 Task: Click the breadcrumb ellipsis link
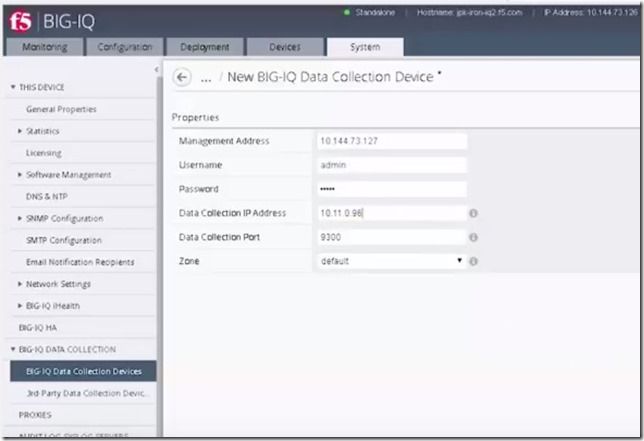[206, 78]
